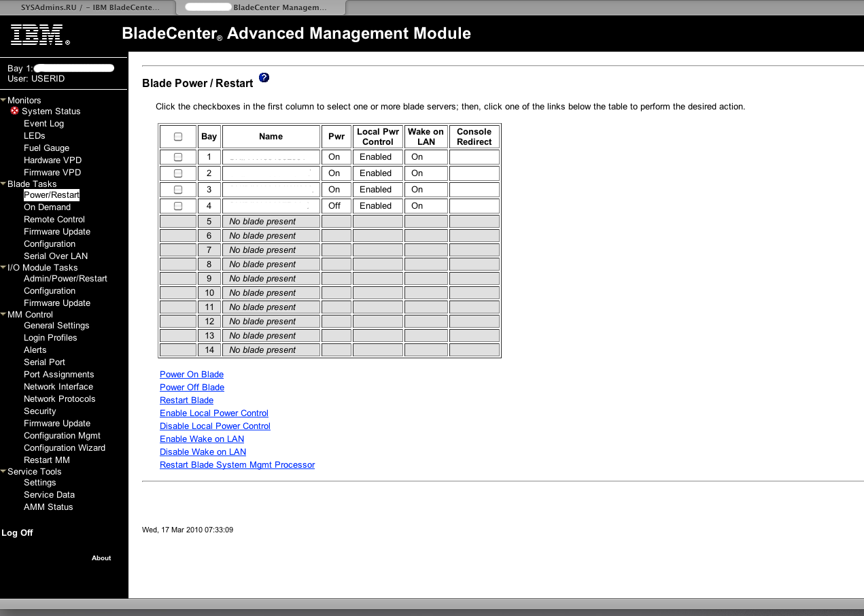
Task: Open Remote Control page
Action: point(54,220)
